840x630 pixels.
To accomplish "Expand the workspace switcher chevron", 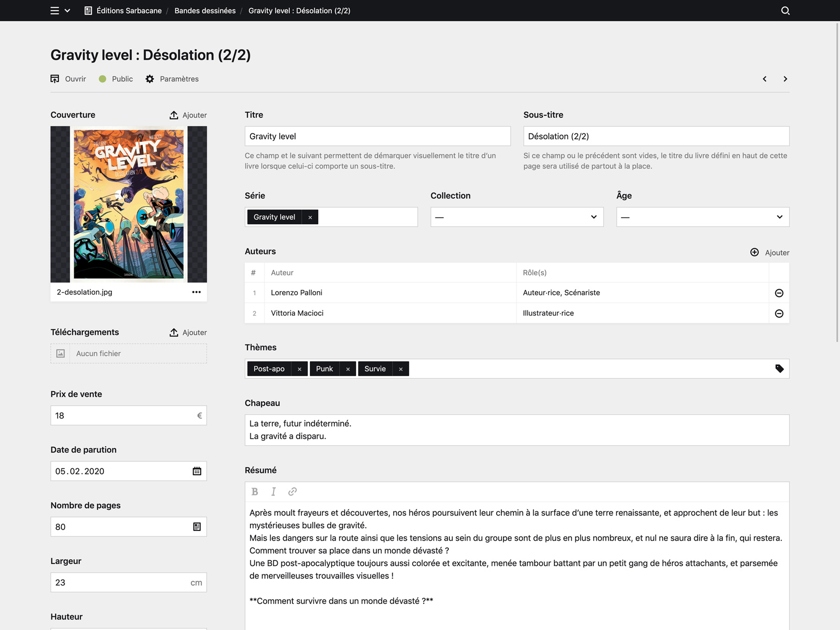I will (67, 10).
